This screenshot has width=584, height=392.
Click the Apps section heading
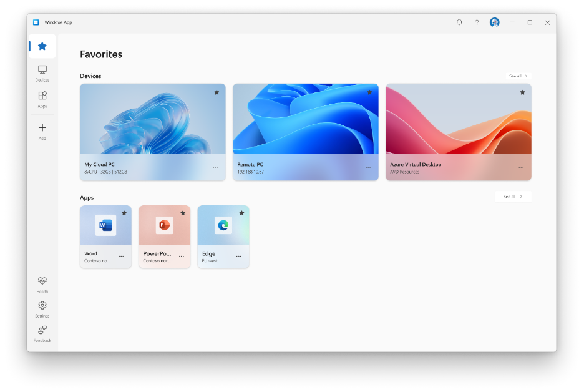[87, 197]
